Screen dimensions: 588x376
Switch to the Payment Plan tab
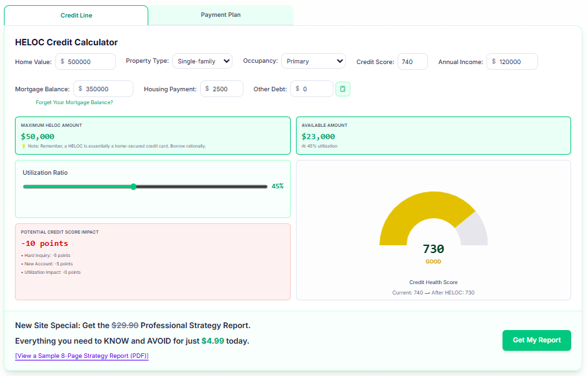[x=220, y=14]
